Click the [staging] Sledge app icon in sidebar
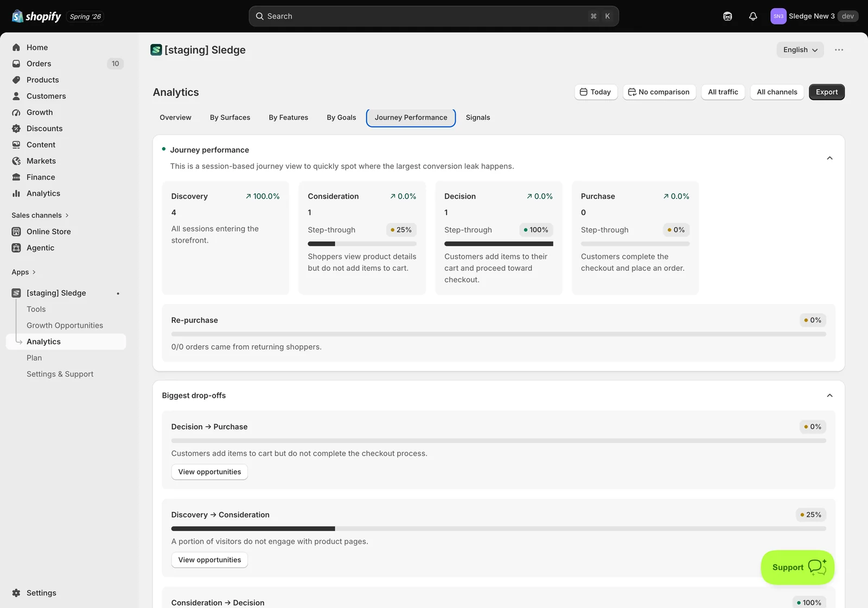This screenshot has height=608, width=868. (x=16, y=293)
